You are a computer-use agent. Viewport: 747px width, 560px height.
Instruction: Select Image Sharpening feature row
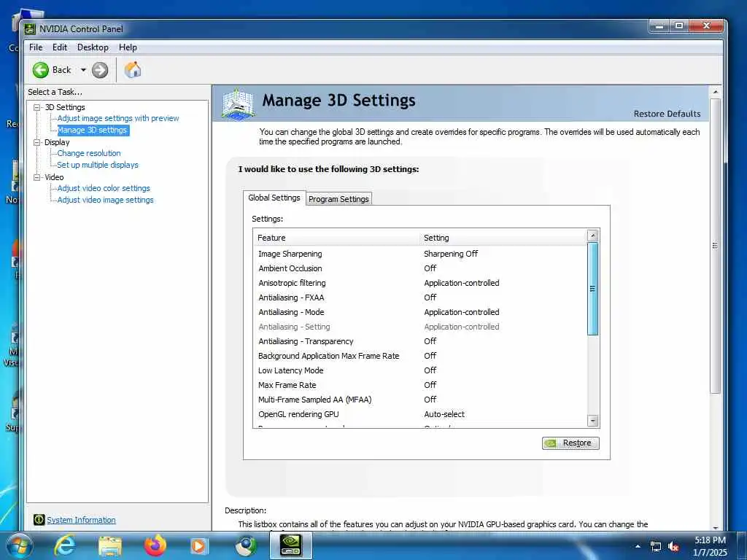point(420,254)
